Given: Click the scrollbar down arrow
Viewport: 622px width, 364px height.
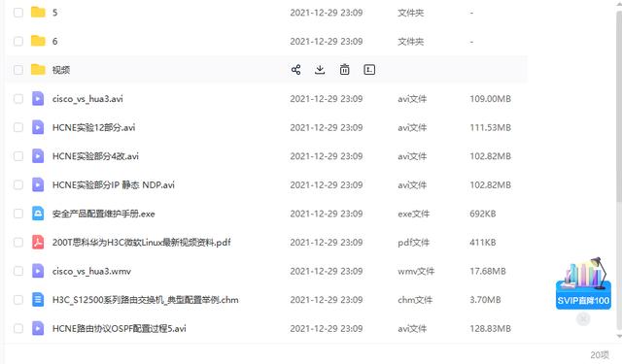Looking at the screenshot, I should [619, 336].
